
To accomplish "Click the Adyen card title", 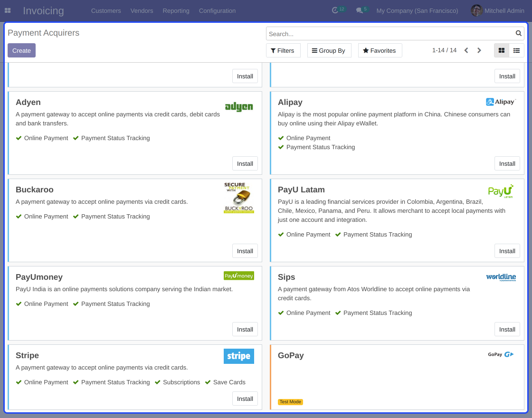I will (28, 102).
